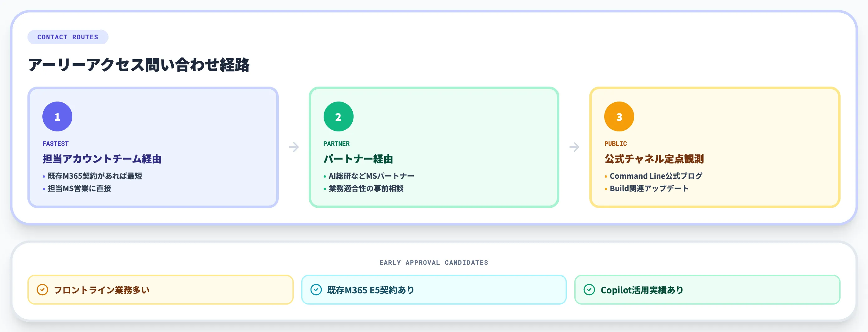The height and width of the screenshot is (332, 868).
Task: Open the 担当アカウントチーム経由 heading
Action: click(102, 159)
